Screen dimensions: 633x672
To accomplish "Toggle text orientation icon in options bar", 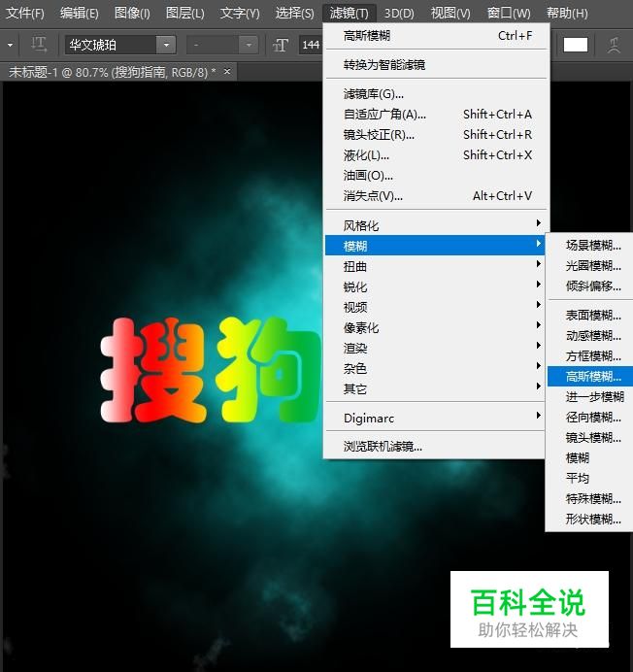I will click(x=39, y=45).
